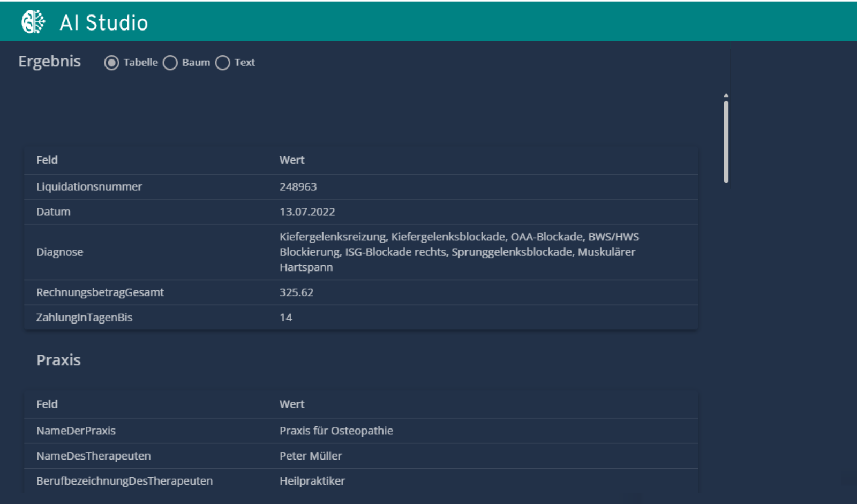Click the ZahlungInTagenBis value 14
This screenshot has height=504, width=857.
point(285,318)
